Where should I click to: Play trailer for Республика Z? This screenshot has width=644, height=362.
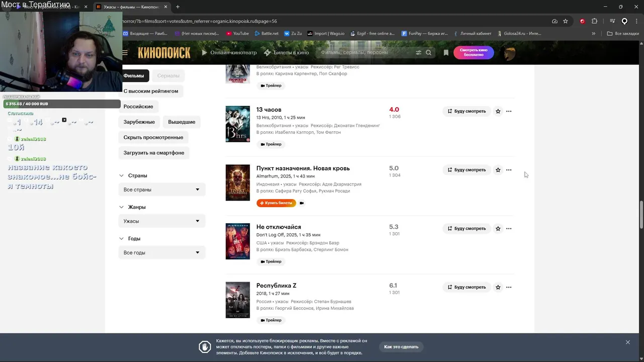click(271, 320)
